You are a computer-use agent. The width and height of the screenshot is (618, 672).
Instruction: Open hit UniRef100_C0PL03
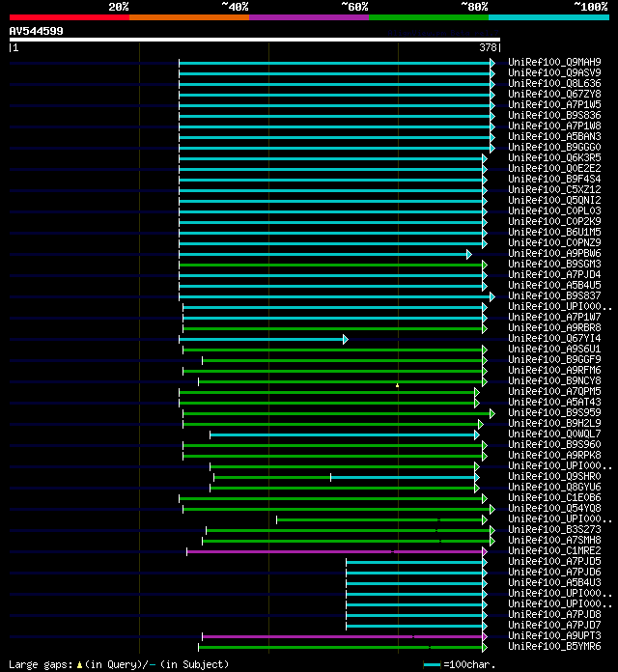pos(554,210)
